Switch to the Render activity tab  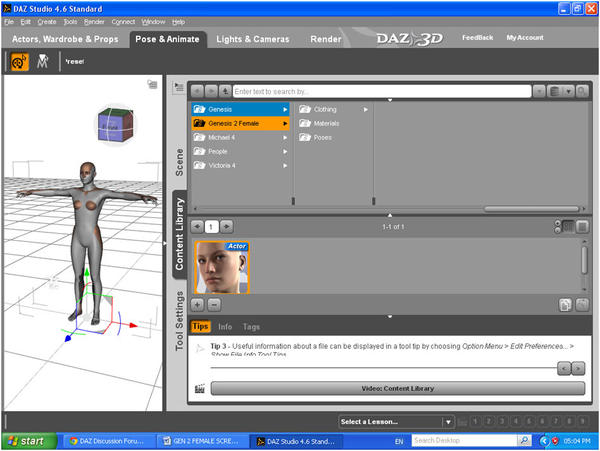[x=326, y=39]
